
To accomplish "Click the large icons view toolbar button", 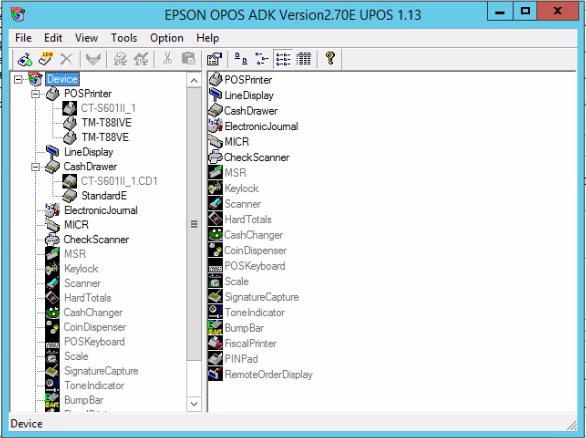I will coord(241,59).
